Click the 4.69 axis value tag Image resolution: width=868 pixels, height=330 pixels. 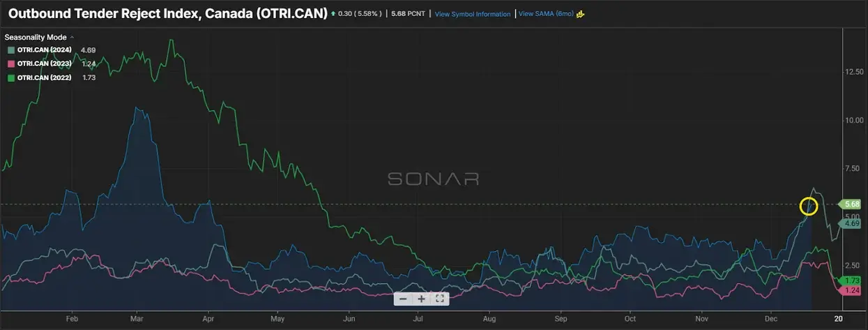[x=851, y=223]
